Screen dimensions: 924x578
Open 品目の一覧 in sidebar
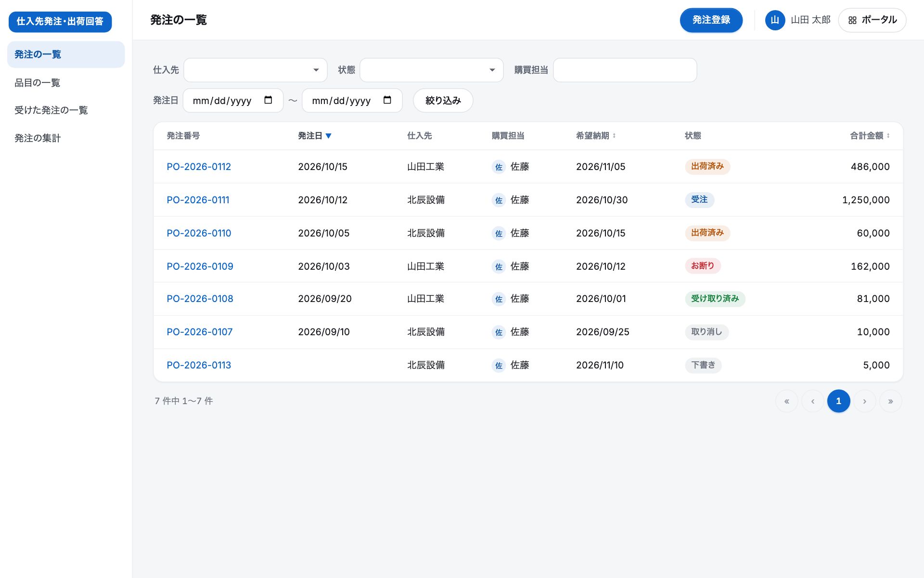(x=66, y=83)
